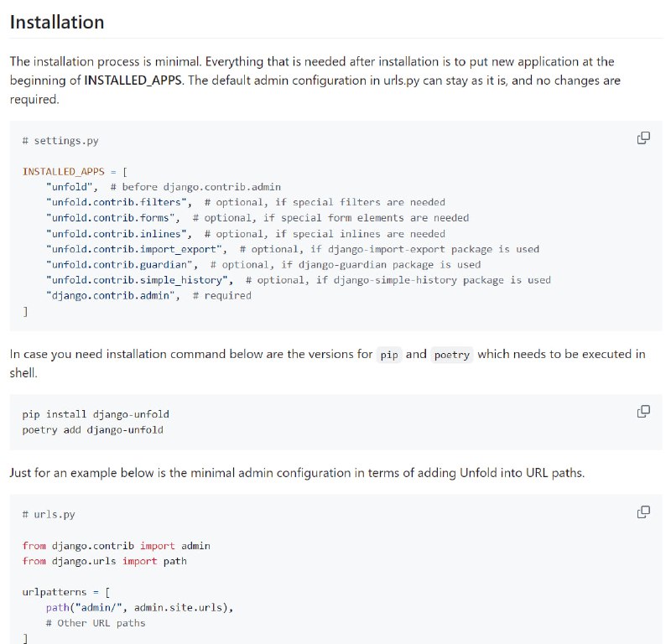The width and height of the screenshot is (671, 644).
Task: Click the '# settings.py' comment line
Action: (60, 141)
